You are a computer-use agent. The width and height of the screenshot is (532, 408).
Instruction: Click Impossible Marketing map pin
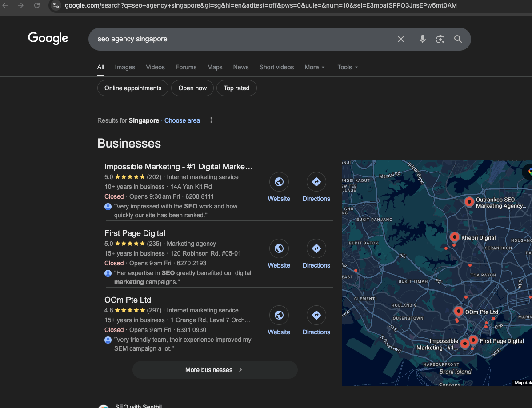point(465,344)
